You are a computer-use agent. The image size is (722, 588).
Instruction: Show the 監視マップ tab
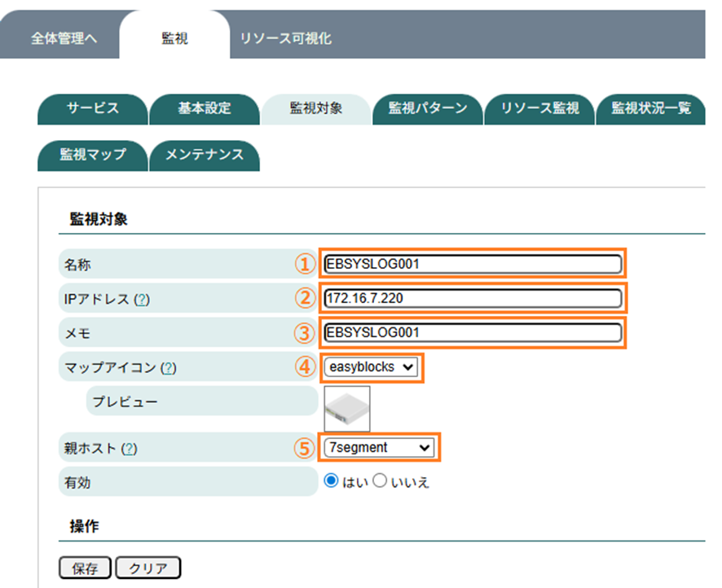coord(93,155)
